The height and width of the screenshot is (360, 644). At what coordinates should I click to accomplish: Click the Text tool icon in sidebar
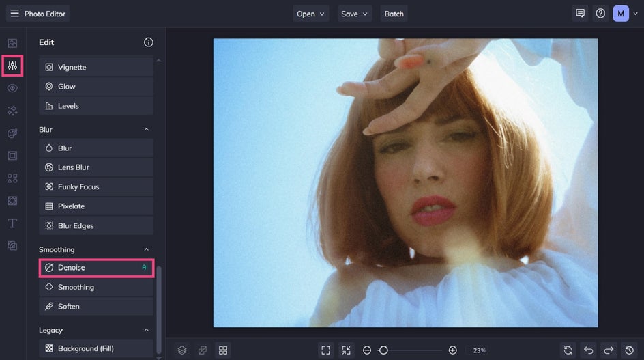point(12,223)
